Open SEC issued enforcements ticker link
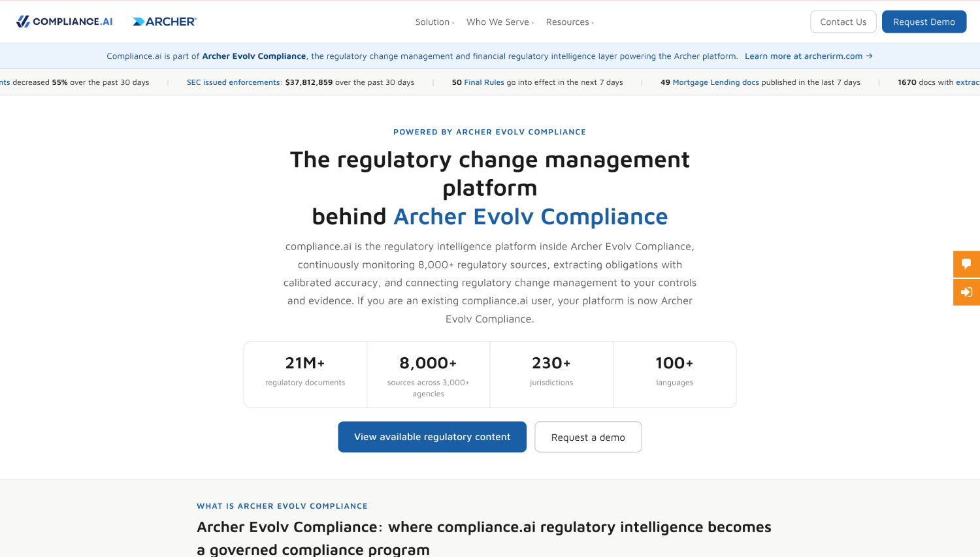This screenshot has width=980, height=557. point(233,82)
